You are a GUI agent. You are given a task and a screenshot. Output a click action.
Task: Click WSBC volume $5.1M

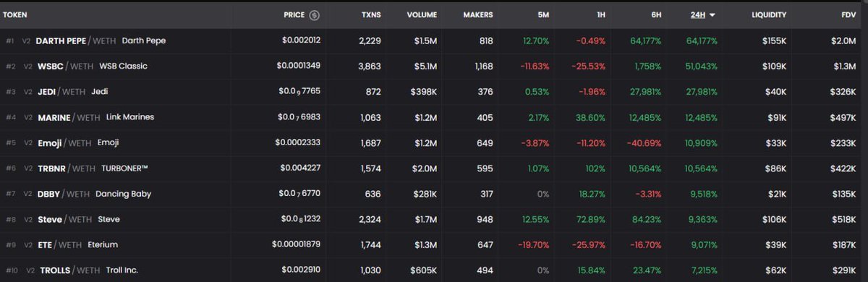(426, 67)
